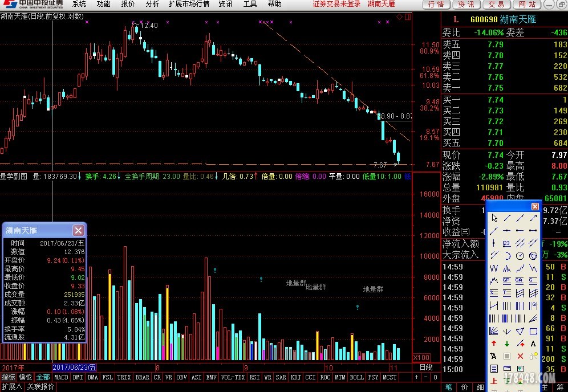Image resolution: width=568 pixels, height=392 pixels.
Task: Open the 日线 period selector
Action: 426,367
